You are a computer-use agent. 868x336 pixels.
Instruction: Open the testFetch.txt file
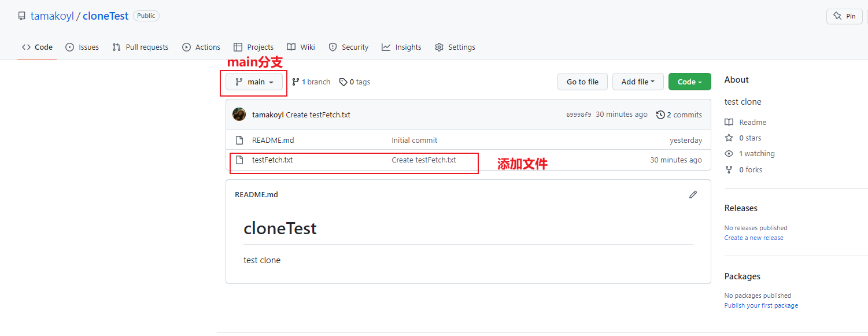pos(272,160)
